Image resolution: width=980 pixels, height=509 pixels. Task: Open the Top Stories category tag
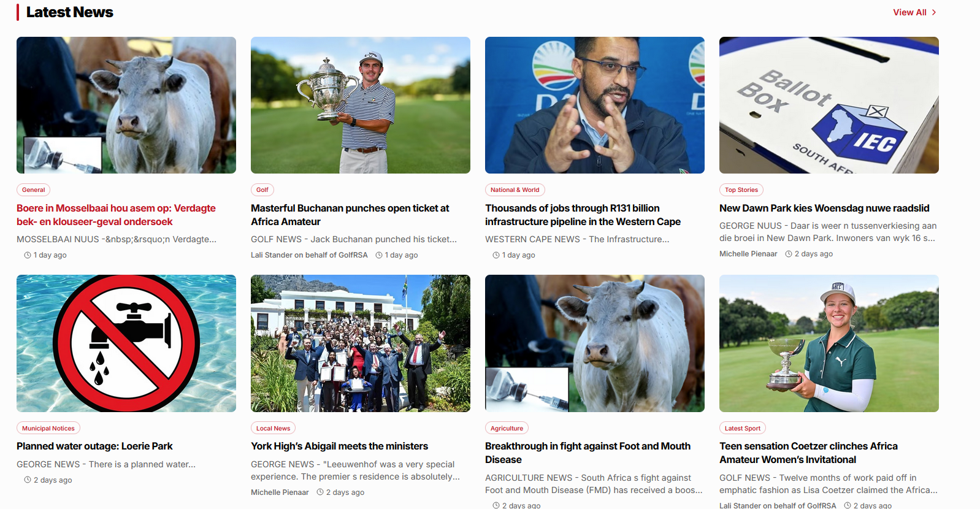point(741,190)
